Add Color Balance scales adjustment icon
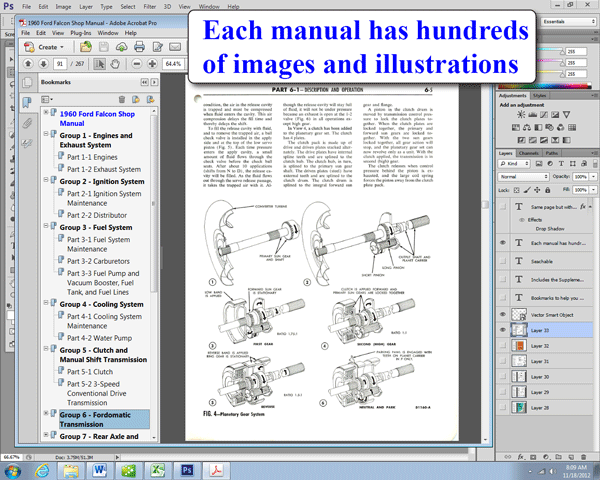This screenshot has width=600, height=480. click(527, 127)
